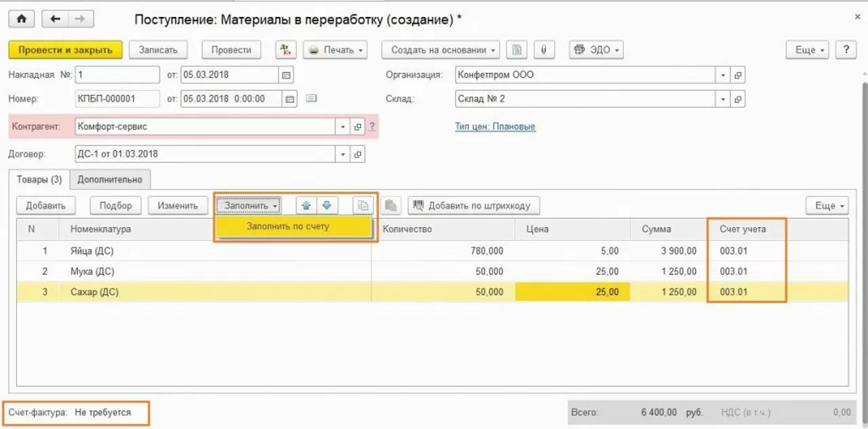Screen dimensions: 868x429
Task: Open the table Еще menu
Action: coord(827,205)
